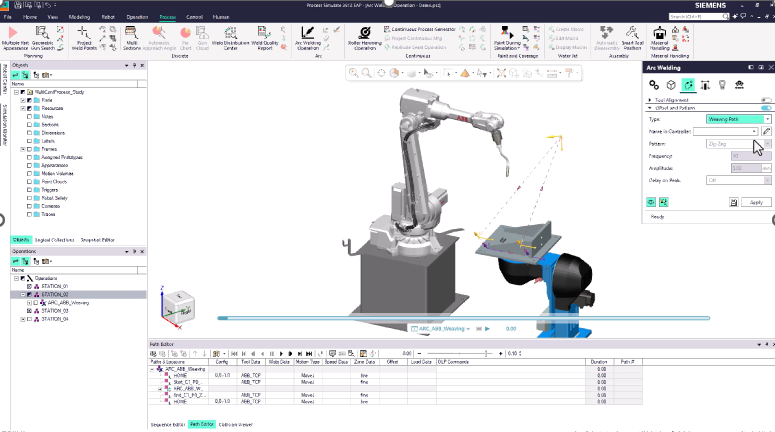
Task: Check the Labels folder checkbox
Action: pyautogui.click(x=29, y=141)
